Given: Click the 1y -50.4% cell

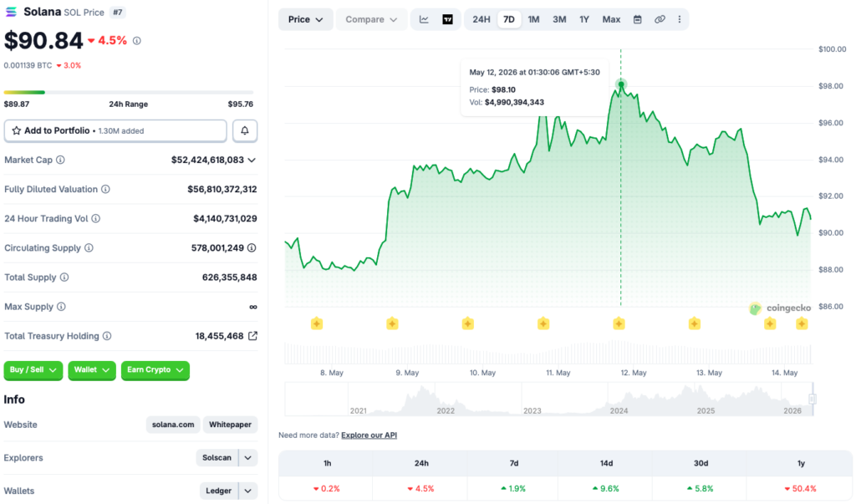Looking at the screenshot, I should (800, 489).
